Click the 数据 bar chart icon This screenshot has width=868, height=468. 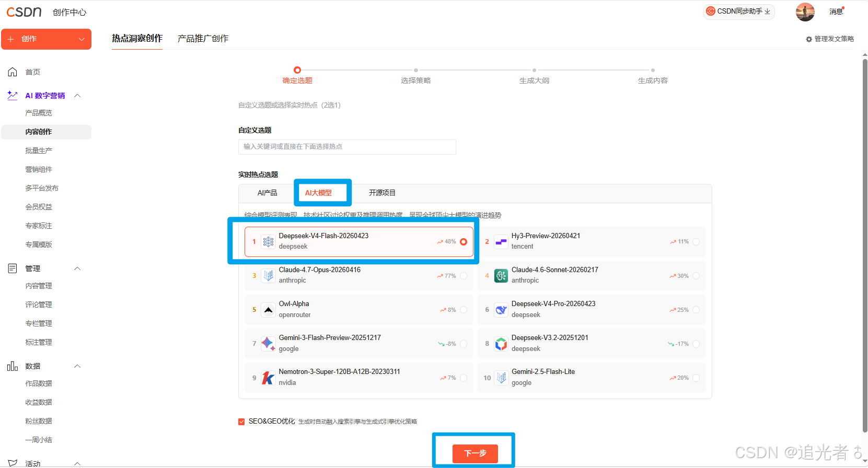tap(13, 366)
